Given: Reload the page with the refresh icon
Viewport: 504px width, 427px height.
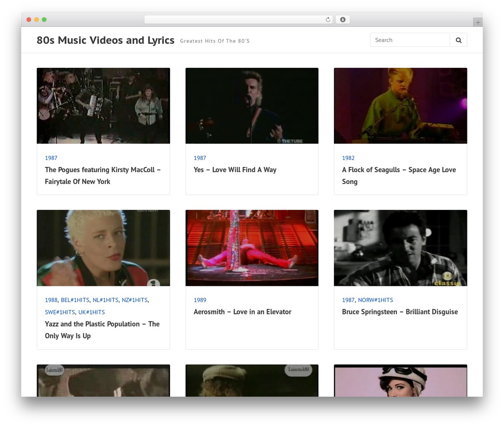Looking at the screenshot, I should point(328,20).
